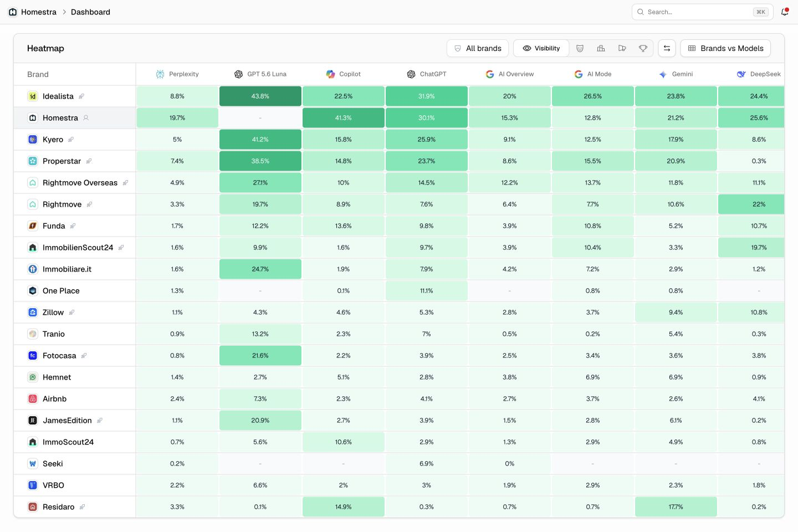The height and width of the screenshot is (532, 798).
Task: Click the swap axes arrows button
Action: coord(667,48)
